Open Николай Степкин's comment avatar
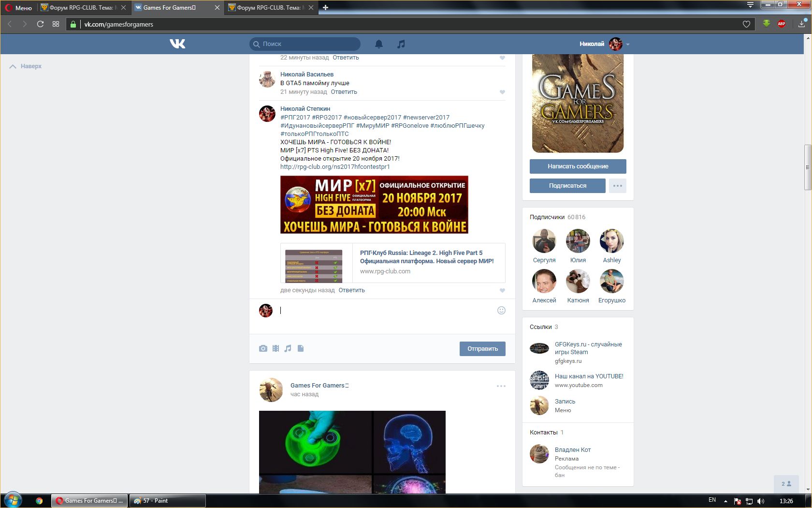The height and width of the screenshot is (508, 812). tap(267, 114)
